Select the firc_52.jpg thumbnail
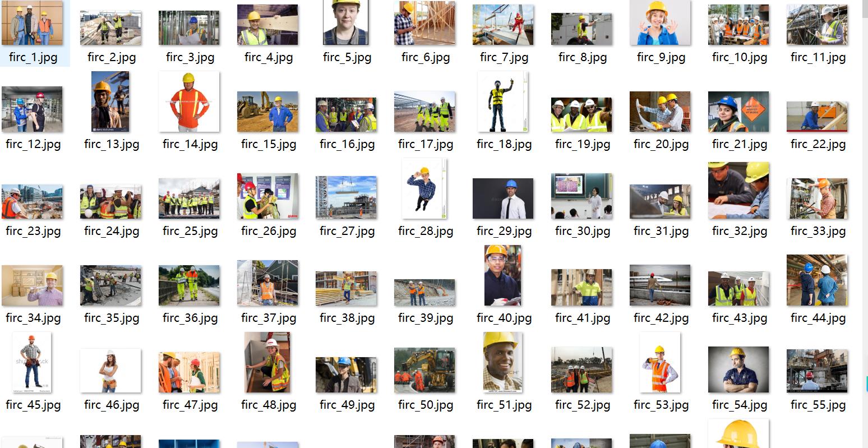The width and height of the screenshot is (868, 448). 581,370
